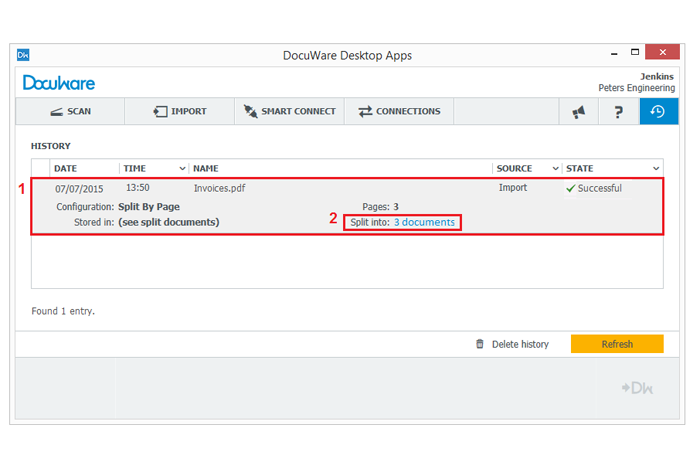Click the History clock icon

(658, 112)
